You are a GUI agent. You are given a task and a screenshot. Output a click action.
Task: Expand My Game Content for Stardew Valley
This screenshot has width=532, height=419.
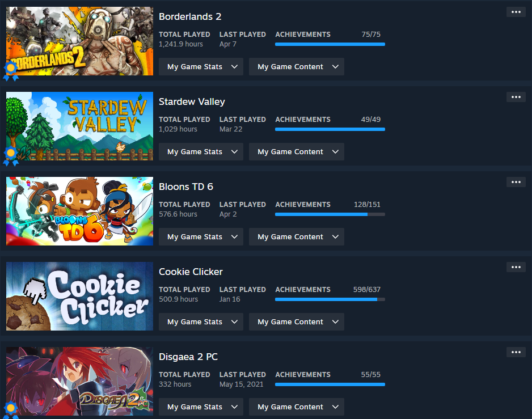(x=297, y=151)
